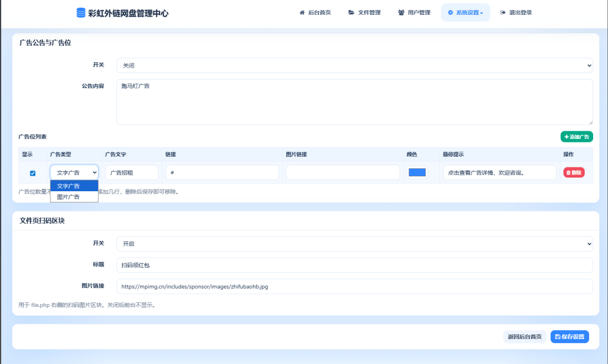The width and height of the screenshot is (608, 364).
Task: Click the note text about file.php 扫码图片区块
Action: coord(88,305)
